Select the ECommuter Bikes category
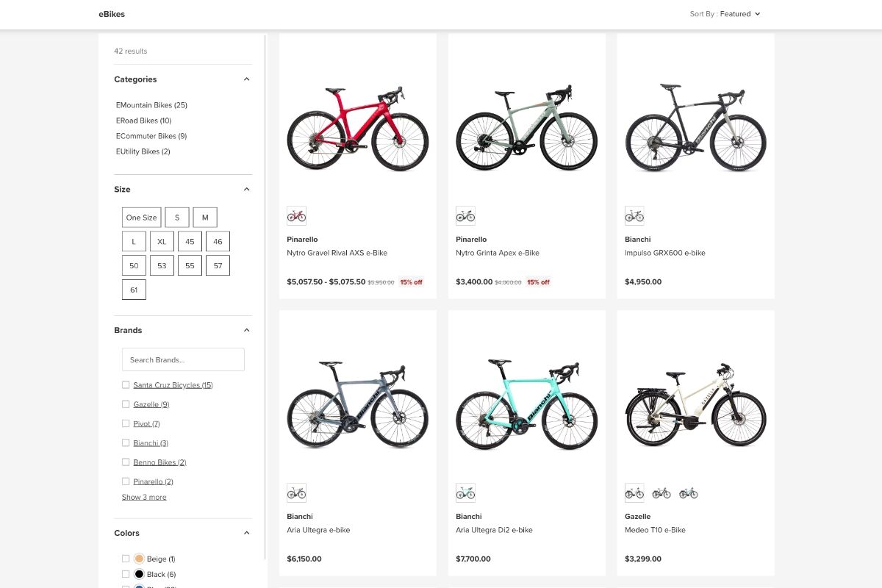The width and height of the screenshot is (882, 588). tap(152, 136)
